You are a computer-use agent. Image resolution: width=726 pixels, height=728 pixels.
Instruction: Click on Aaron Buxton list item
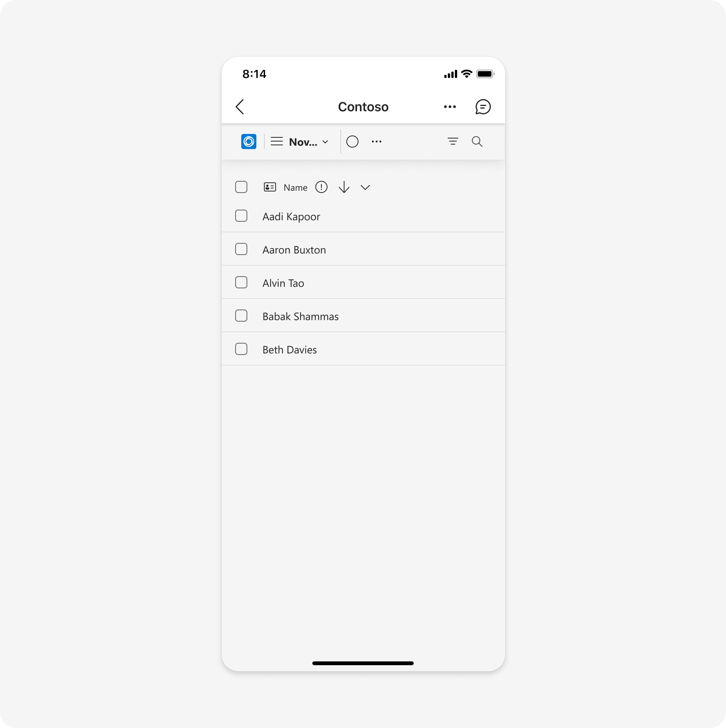(x=363, y=249)
